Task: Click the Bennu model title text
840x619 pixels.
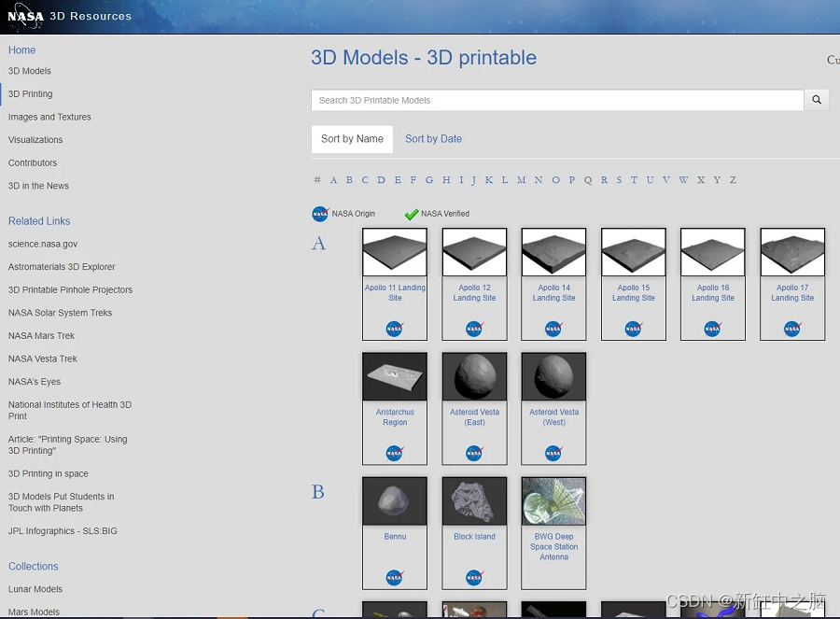Action: 395,537
